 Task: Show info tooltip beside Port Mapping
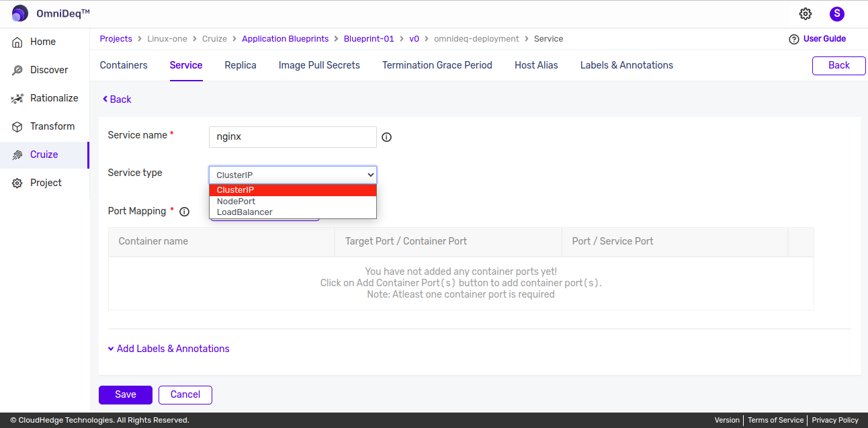coord(184,212)
